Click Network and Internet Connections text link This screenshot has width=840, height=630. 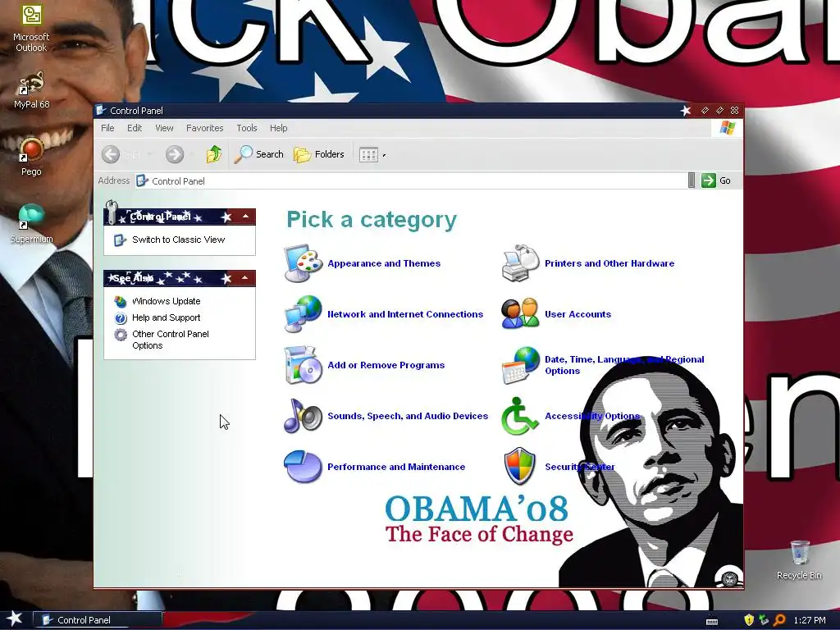pyautogui.click(x=405, y=314)
